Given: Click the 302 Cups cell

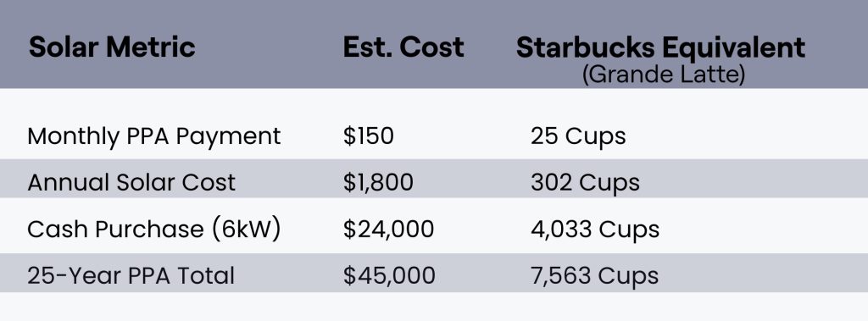Looking at the screenshot, I should pyautogui.click(x=585, y=183).
